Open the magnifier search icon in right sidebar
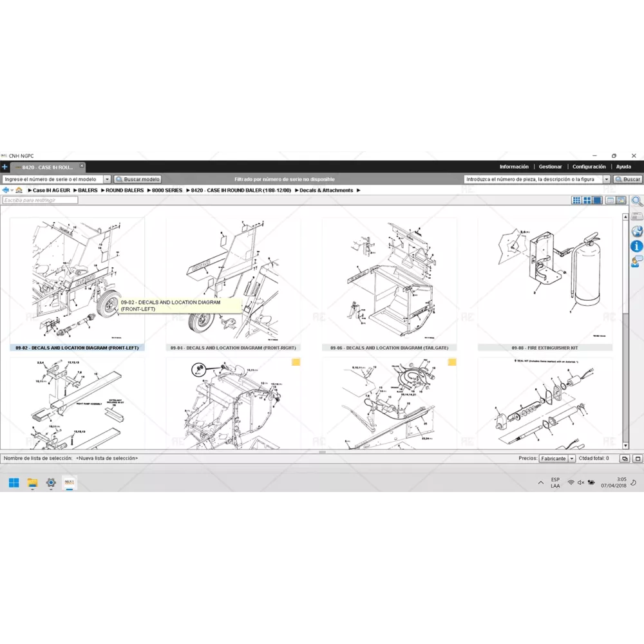This screenshot has width=644, height=644. 637,201
